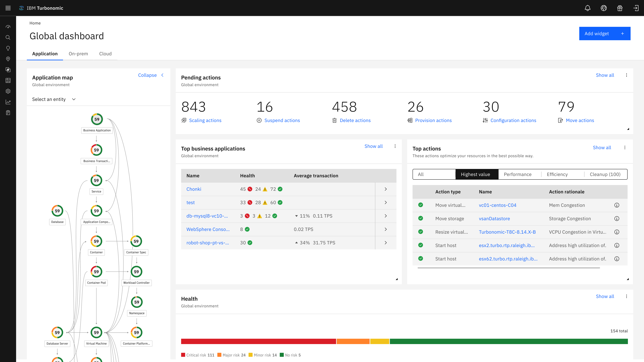Image resolution: width=644 pixels, height=362 pixels.
Task: Click the Add widget button
Action: [604, 34]
